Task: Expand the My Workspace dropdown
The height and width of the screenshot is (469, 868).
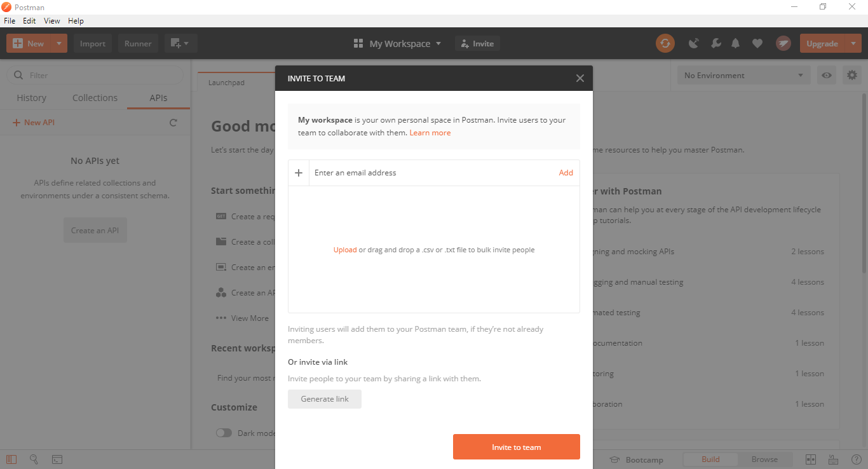Action: tap(398, 43)
